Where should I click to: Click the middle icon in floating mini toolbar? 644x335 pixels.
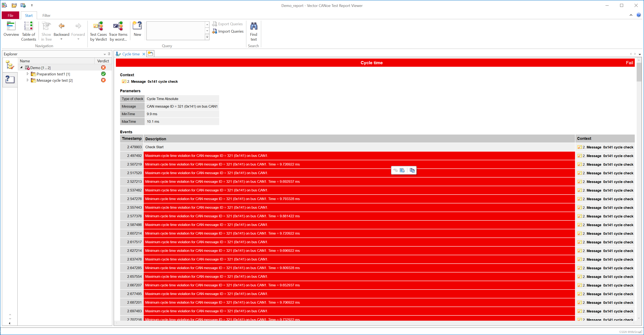point(402,170)
